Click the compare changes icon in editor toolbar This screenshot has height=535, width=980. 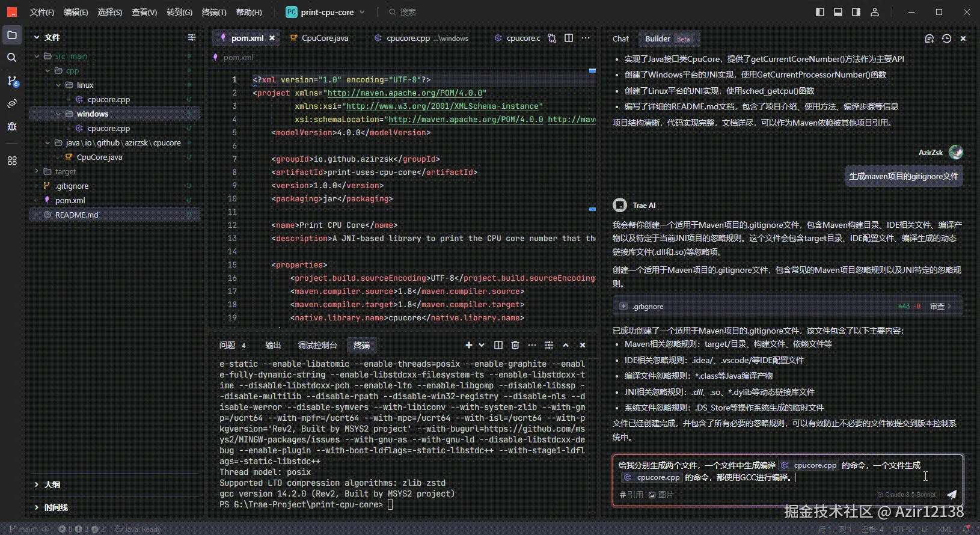point(552,38)
